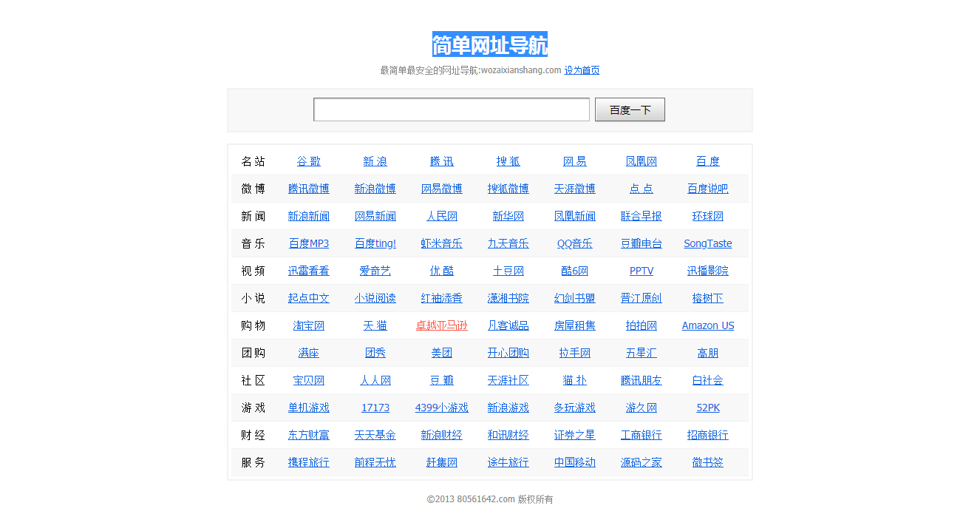Visit the SongTaste link
Screen dimensions: 980x517
click(x=708, y=243)
